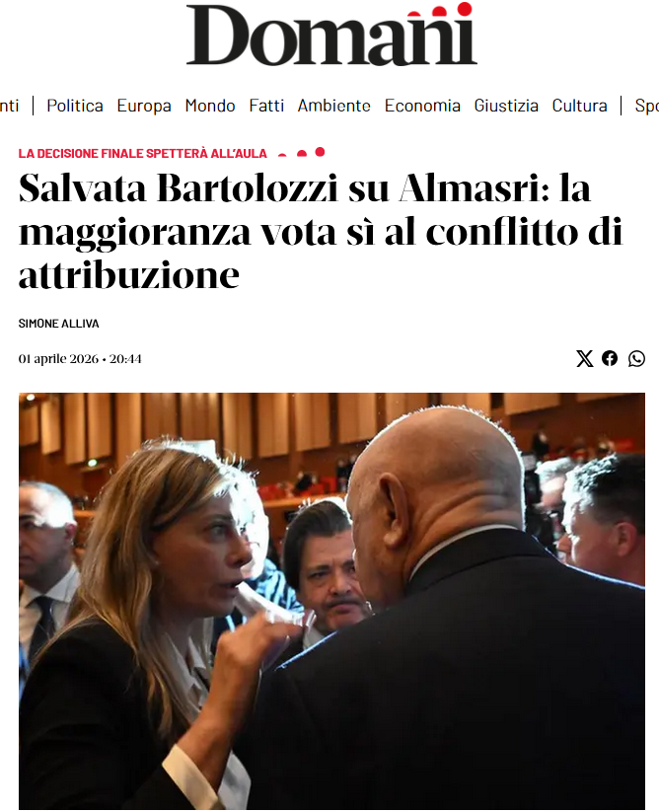
Task: Open the Europa section
Action: tap(144, 106)
